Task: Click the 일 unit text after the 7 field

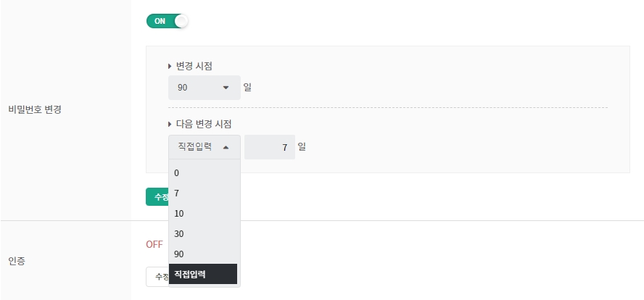Action: (302, 147)
